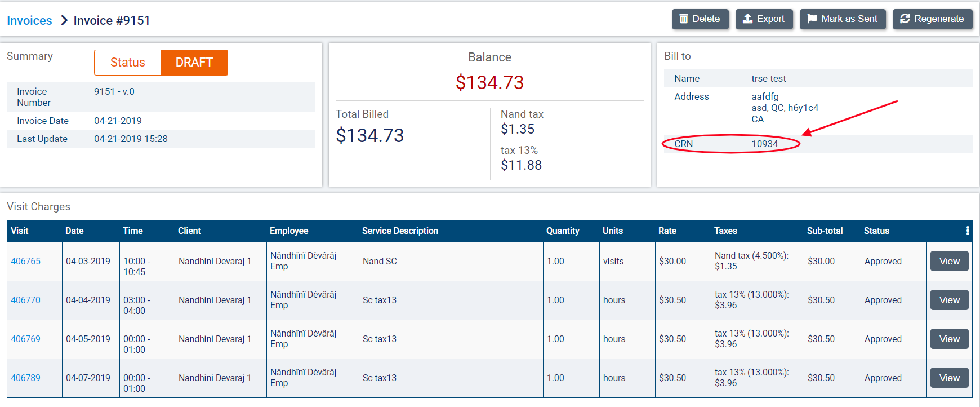Open the Visit Charges table options menu
This screenshot has width=980, height=407.
click(x=967, y=231)
